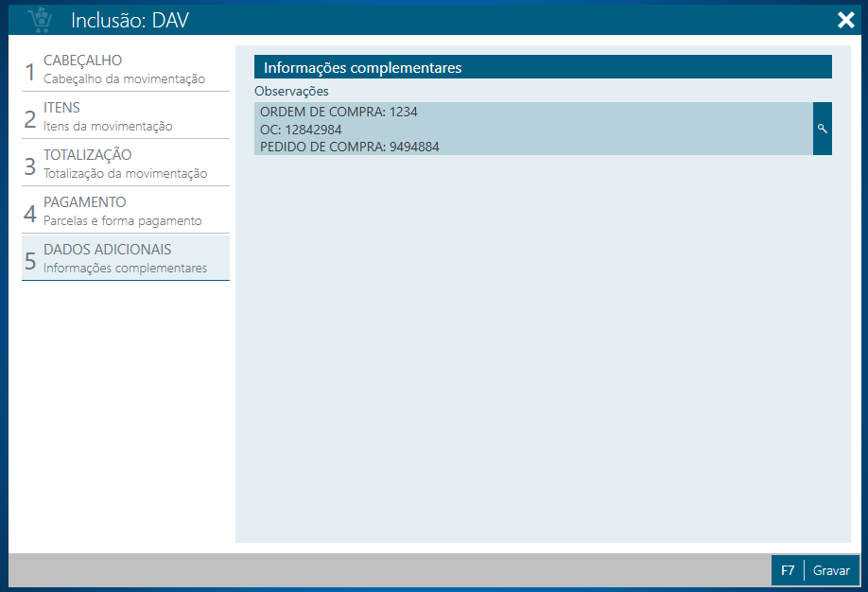Open step 1 CABEÇALHO
The width and height of the screenshot is (868, 592).
(126, 69)
